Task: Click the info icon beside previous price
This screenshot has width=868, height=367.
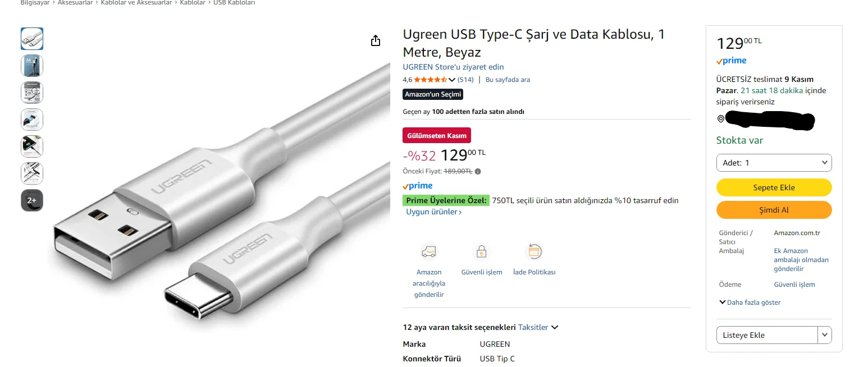Action: [x=478, y=172]
